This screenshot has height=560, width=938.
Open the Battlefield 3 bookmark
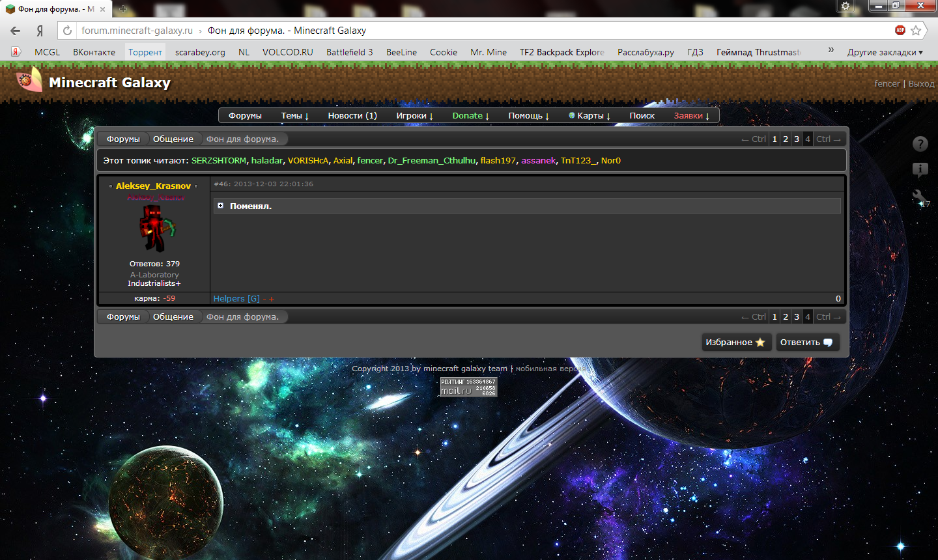(350, 52)
